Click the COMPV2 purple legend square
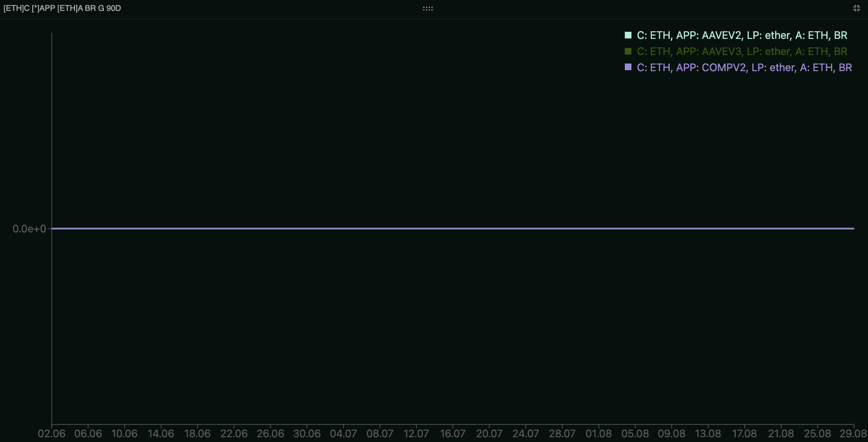Viewport: 868px width, 442px height. [x=628, y=67]
